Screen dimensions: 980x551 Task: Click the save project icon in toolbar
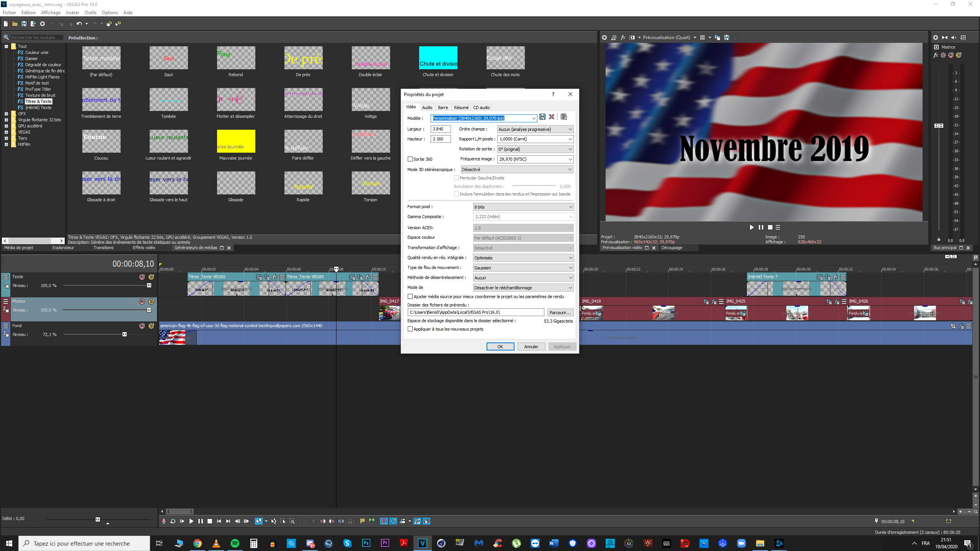[x=24, y=24]
